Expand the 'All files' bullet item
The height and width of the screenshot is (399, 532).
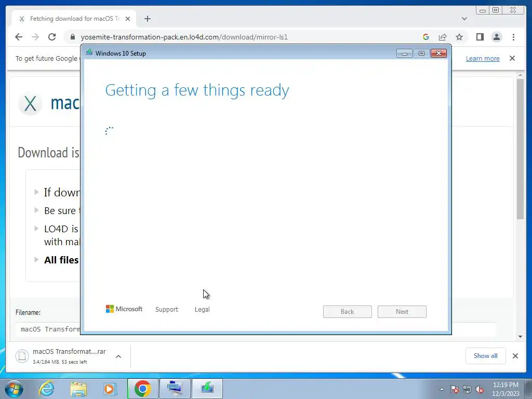coord(37,260)
